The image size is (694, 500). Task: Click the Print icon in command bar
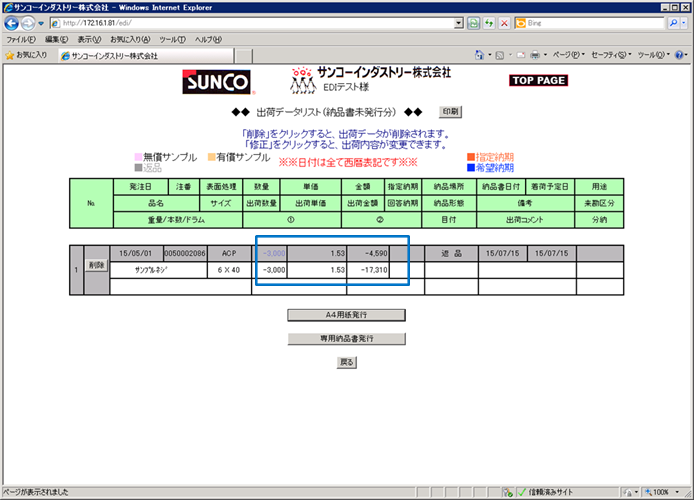(x=535, y=55)
